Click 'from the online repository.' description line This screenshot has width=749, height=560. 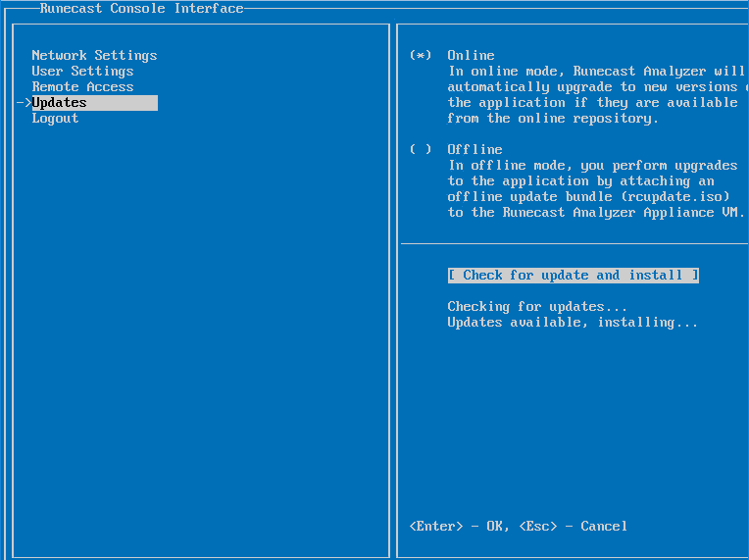[553, 119]
